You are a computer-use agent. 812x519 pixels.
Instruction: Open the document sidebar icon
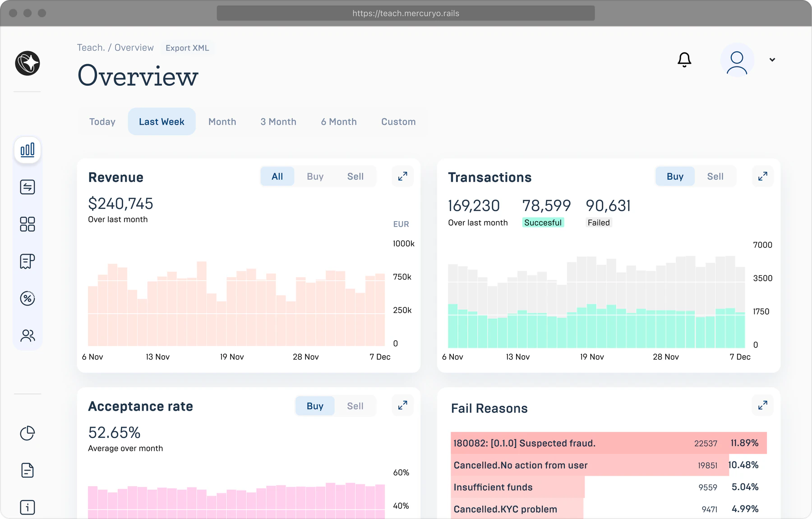(28, 470)
